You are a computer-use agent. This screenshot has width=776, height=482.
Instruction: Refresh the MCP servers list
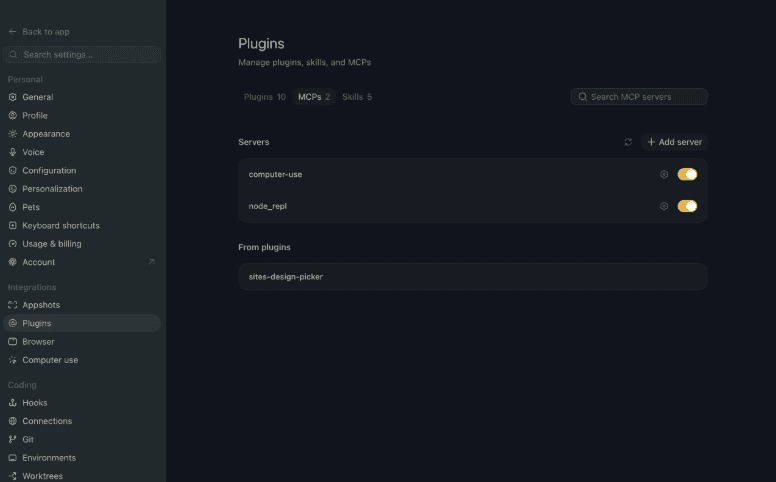pos(628,142)
